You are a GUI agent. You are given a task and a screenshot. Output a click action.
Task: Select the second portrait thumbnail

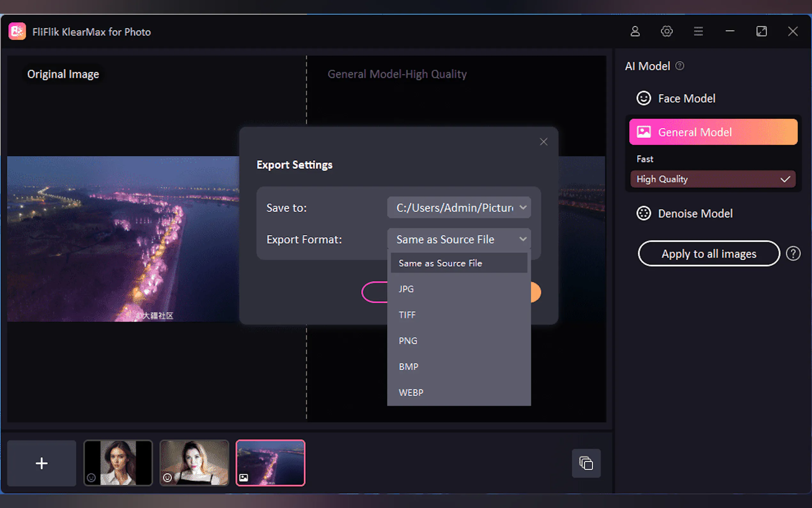(194, 463)
